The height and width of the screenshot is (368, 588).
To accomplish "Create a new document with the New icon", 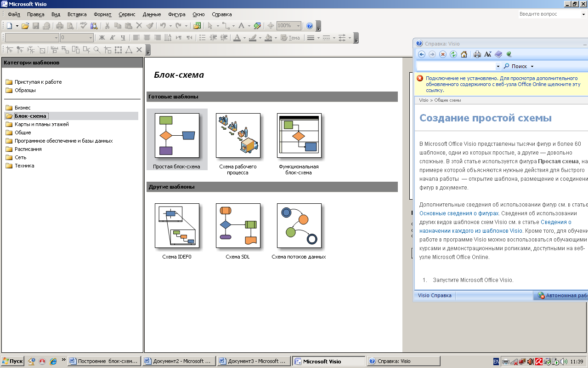I will click(x=9, y=26).
